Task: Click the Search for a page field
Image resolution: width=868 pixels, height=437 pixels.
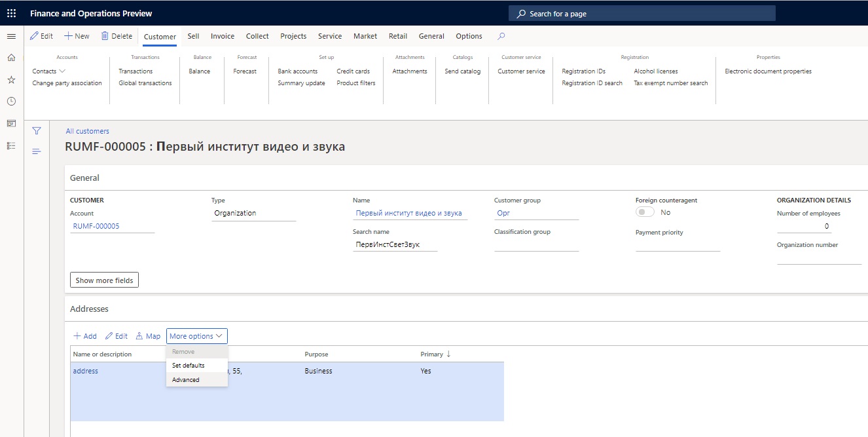Action: click(x=642, y=12)
